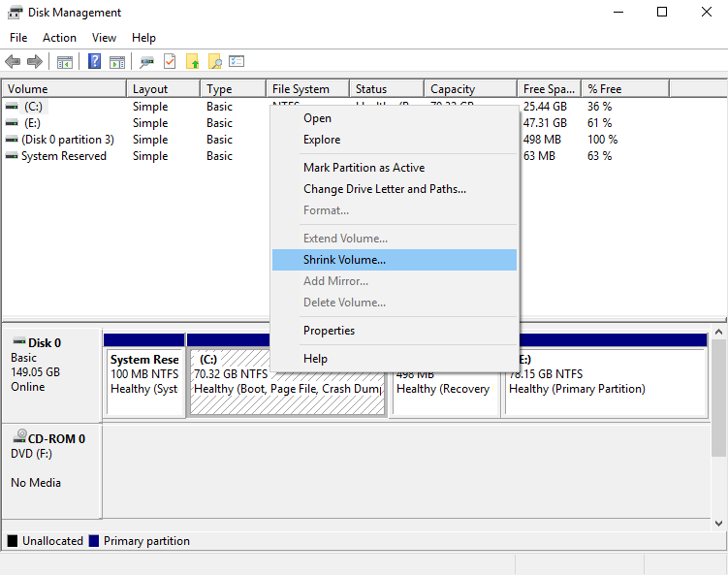Click the scroll up arrow in disk pane
The width and height of the screenshot is (728, 575).
coord(718,332)
